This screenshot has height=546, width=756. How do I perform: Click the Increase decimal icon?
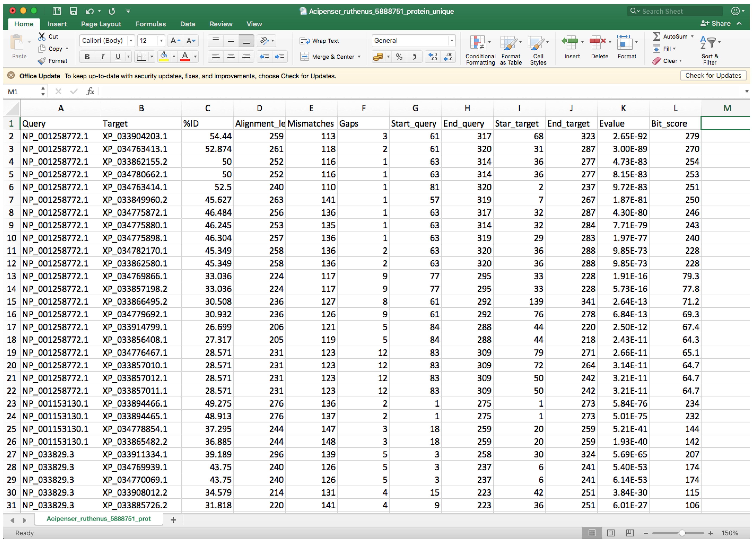click(433, 57)
